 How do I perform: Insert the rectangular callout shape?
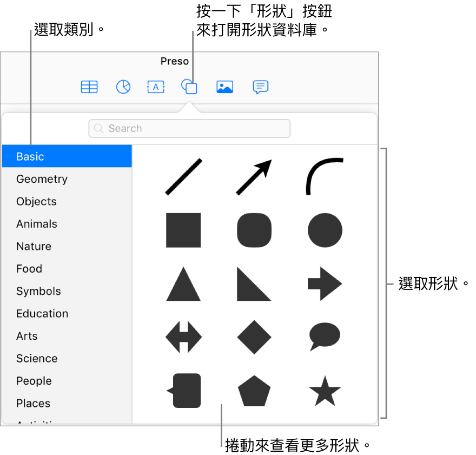(x=184, y=391)
